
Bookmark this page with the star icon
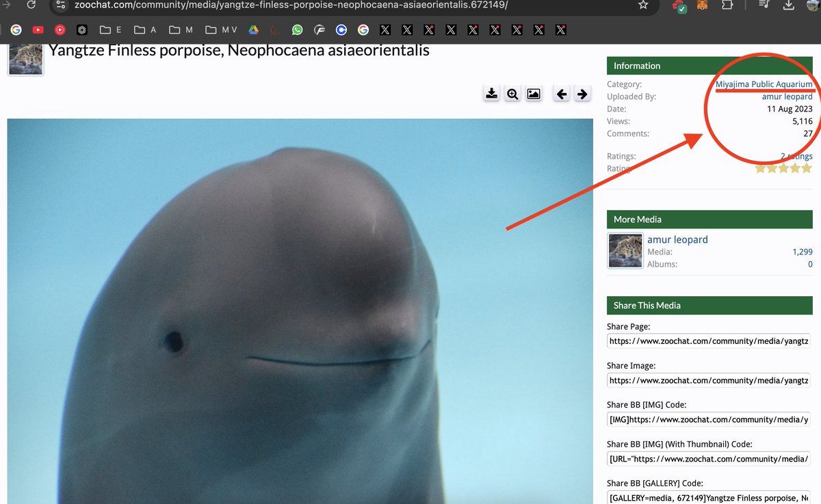[643, 5]
